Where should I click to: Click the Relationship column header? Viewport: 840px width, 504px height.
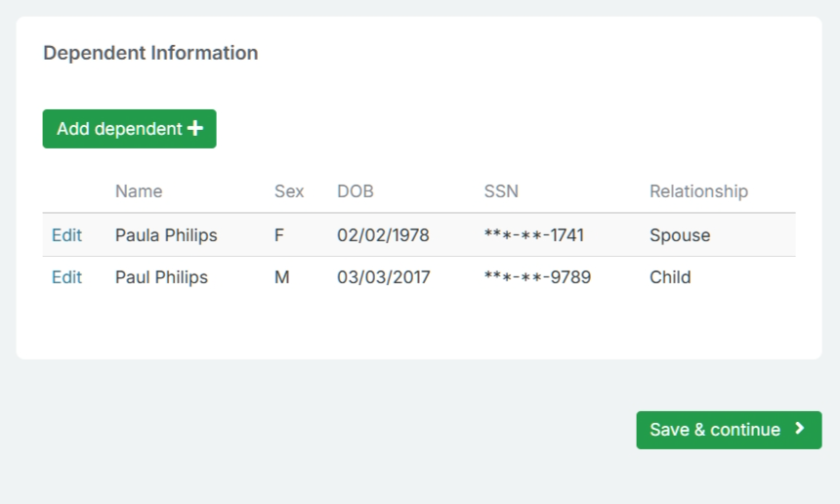[698, 191]
